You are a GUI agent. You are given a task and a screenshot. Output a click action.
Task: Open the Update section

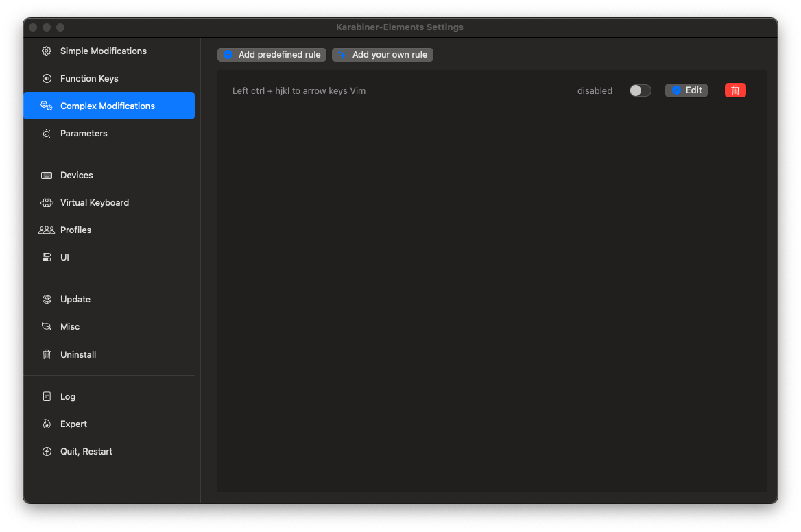pos(109,299)
